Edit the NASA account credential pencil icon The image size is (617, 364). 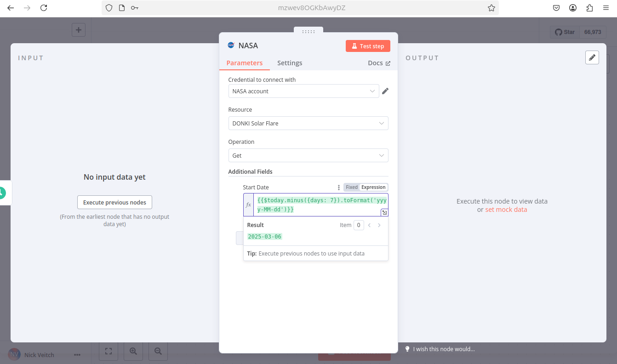click(385, 91)
